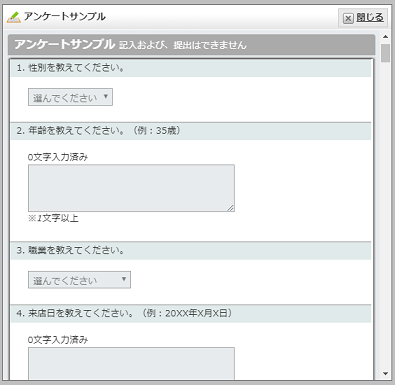Click the ※1文字以上 note under age field

click(53, 219)
